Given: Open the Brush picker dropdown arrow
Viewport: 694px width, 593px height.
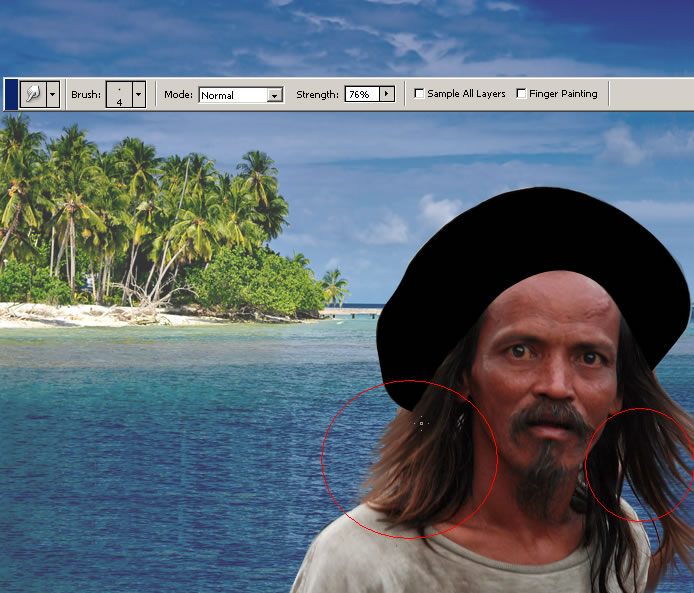Looking at the screenshot, I should click(139, 94).
